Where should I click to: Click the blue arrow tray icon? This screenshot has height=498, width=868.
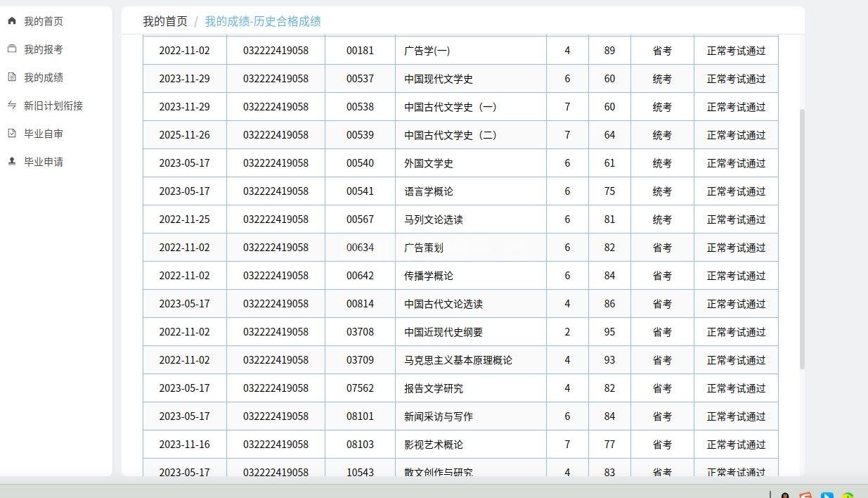coord(827,494)
